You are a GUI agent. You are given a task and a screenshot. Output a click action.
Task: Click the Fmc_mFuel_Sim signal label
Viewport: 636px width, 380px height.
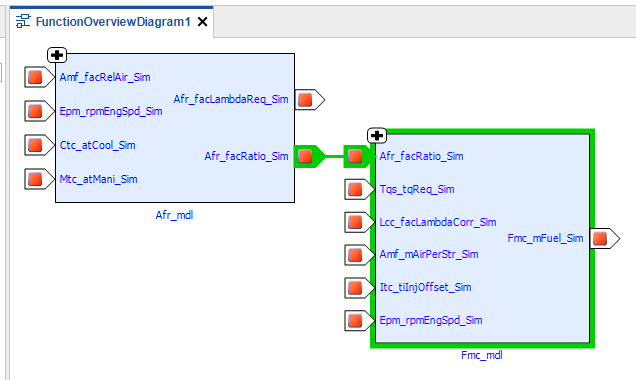(545, 238)
